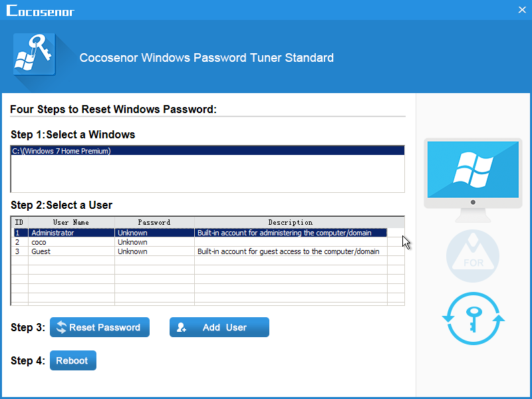Screen dimensions: 532x399
Task: Click the Add User button
Action: [219, 327]
